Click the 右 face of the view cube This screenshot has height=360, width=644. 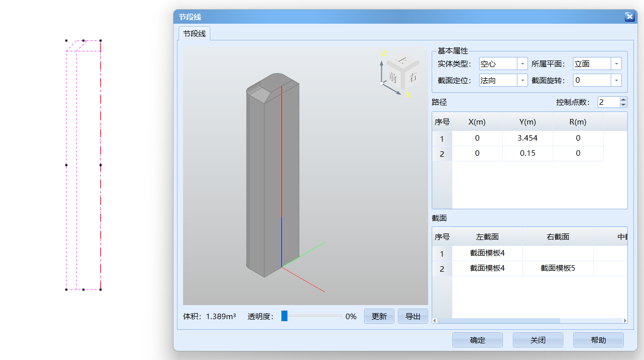(x=413, y=77)
